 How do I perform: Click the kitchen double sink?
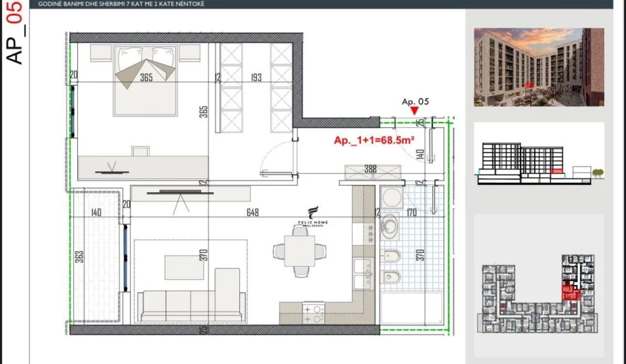click(363, 274)
